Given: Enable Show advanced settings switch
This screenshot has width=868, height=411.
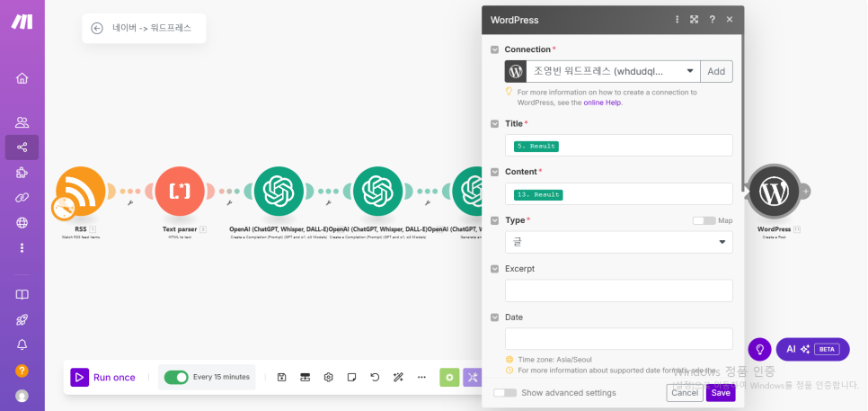Looking at the screenshot, I should pyautogui.click(x=505, y=393).
